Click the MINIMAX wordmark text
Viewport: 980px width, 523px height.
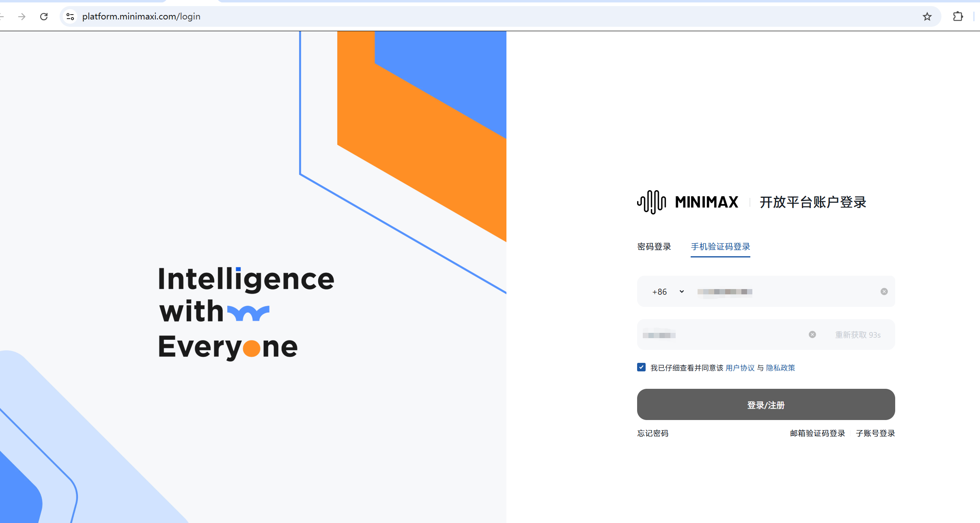click(706, 202)
